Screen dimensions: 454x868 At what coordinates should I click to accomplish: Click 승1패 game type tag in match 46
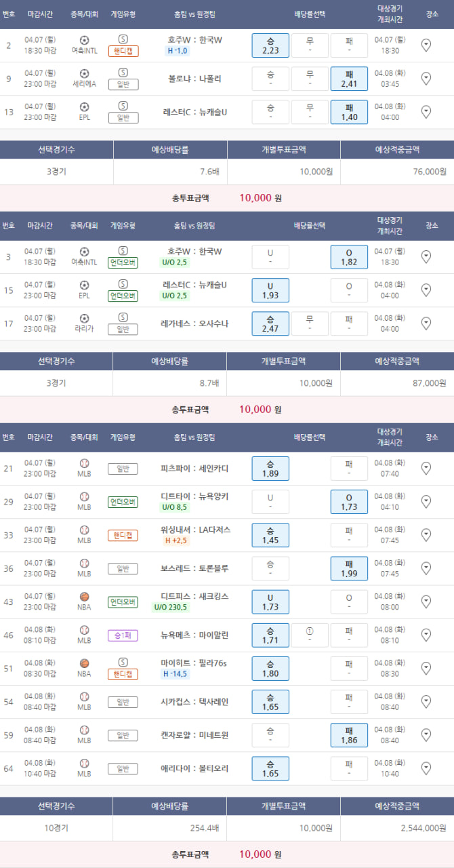tap(123, 635)
